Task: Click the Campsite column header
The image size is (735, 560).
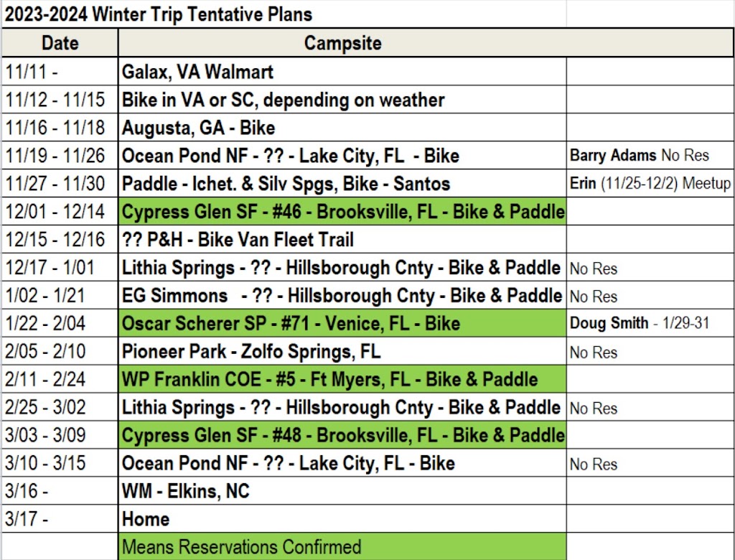Action: pos(342,43)
